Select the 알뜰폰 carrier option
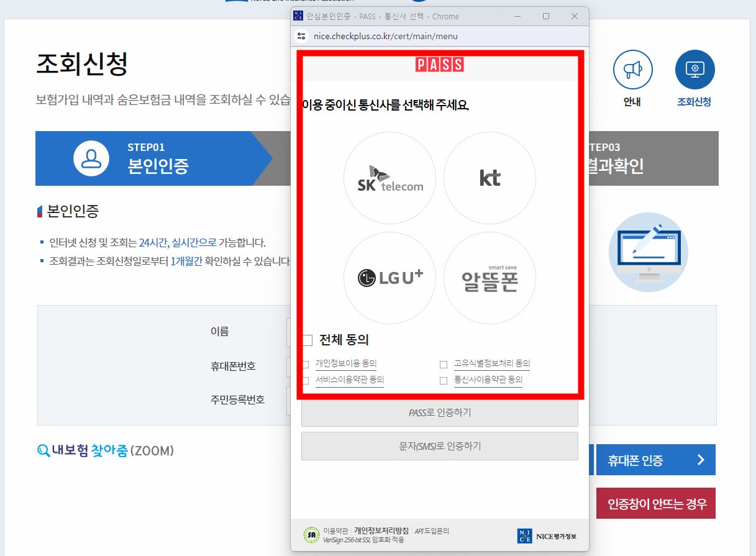This screenshot has width=756, height=556. click(x=490, y=278)
